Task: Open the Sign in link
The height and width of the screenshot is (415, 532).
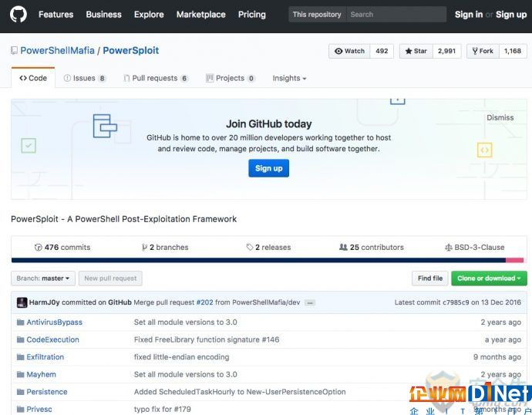Action: pos(469,14)
